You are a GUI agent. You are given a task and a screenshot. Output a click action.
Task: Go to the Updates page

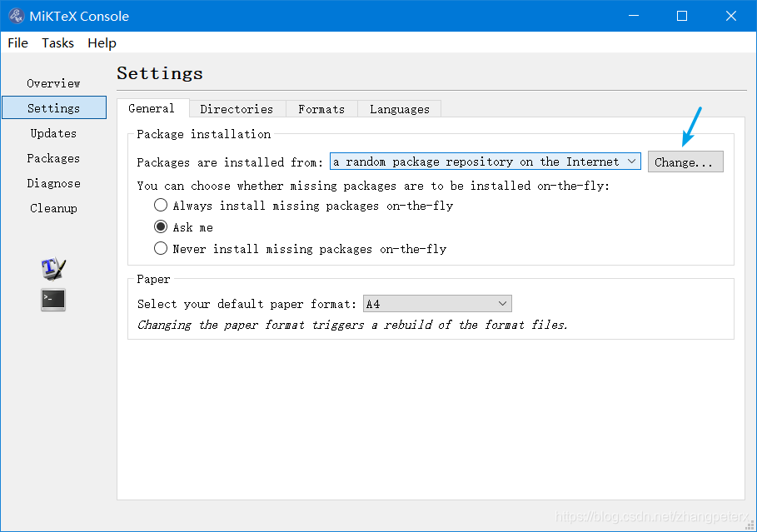click(x=53, y=133)
